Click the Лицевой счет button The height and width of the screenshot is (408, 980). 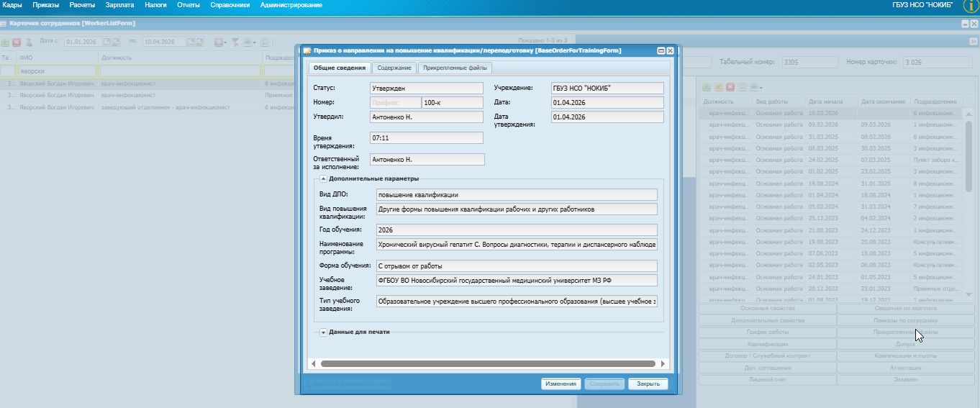pyautogui.click(x=767, y=379)
